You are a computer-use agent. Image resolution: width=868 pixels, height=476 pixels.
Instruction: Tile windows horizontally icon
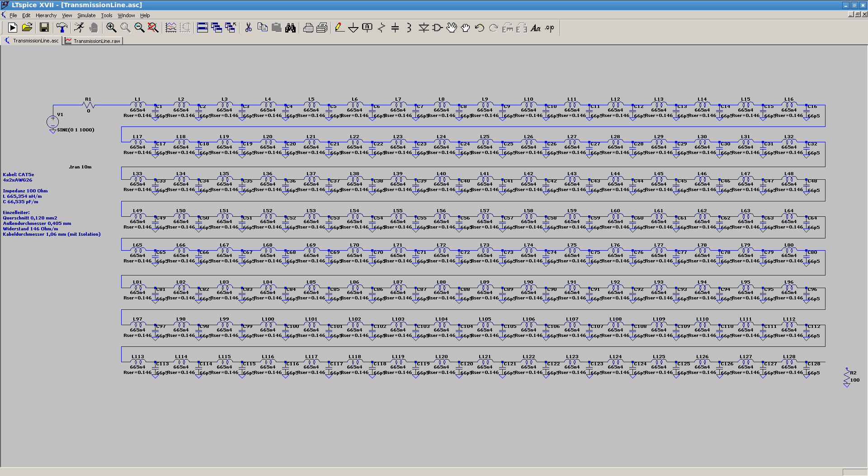click(x=203, y=28)
